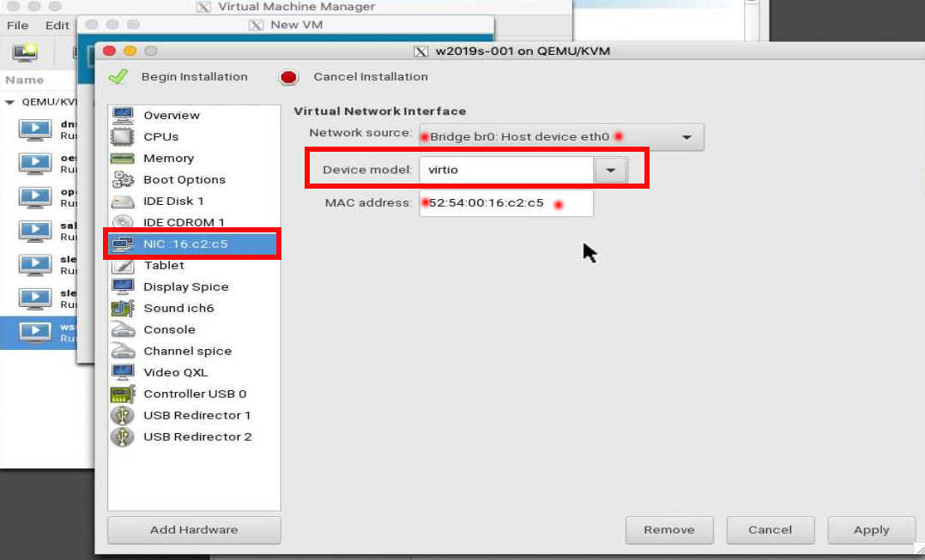Click the Cancel Installation label

click(371, 76)
